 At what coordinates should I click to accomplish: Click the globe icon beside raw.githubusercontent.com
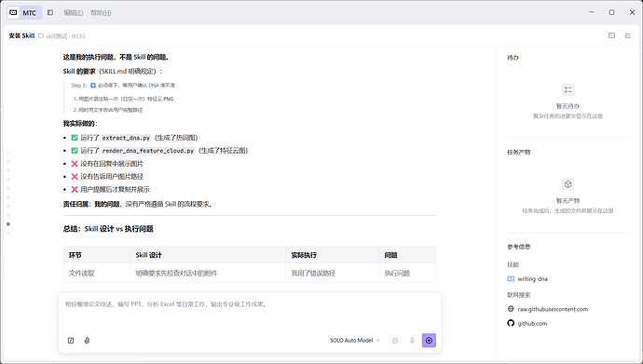(x=511, y=309)
